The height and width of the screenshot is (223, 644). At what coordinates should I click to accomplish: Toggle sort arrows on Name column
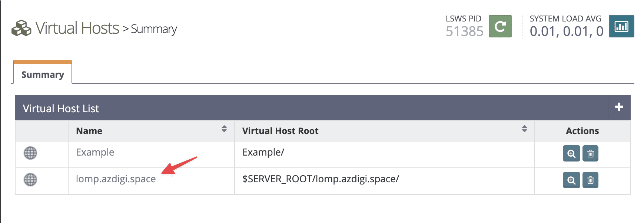tap(224, 129)
